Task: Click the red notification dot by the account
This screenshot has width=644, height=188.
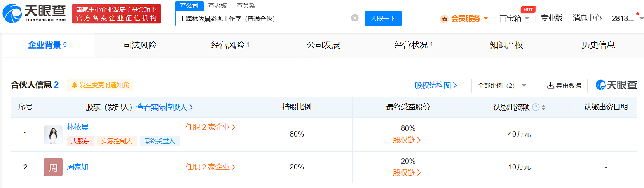Action: pos(638,14)
